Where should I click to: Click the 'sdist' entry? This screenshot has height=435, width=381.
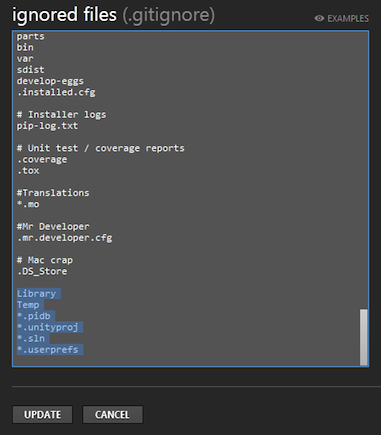click(31, 70)
